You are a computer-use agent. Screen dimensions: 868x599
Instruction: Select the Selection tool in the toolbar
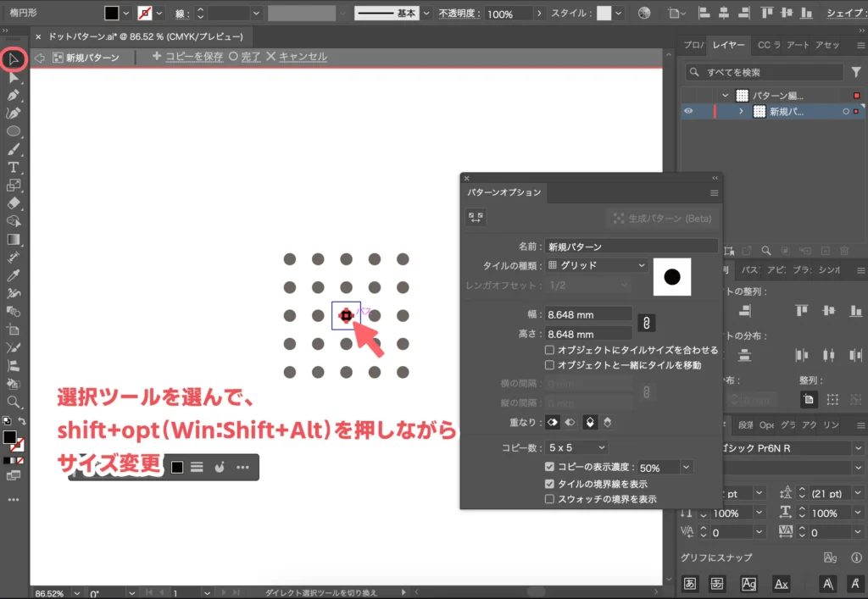point(14,58)
